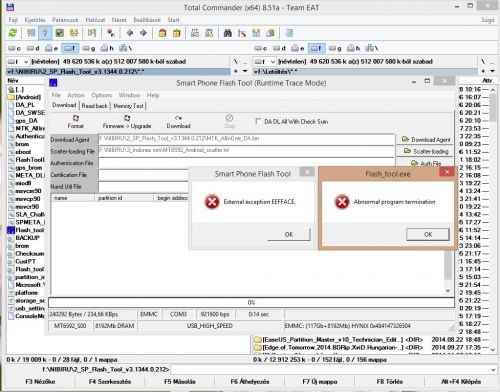Select drive g in right drive bar
Image resolution: width=500 pixels, height=392 pixels.
(x=335, y=48)
